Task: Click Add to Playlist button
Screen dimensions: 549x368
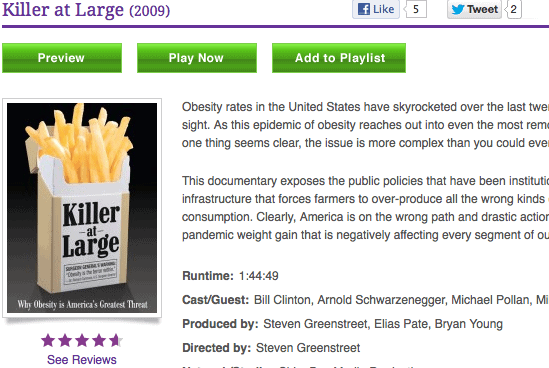Action: (x=339, y=58)
